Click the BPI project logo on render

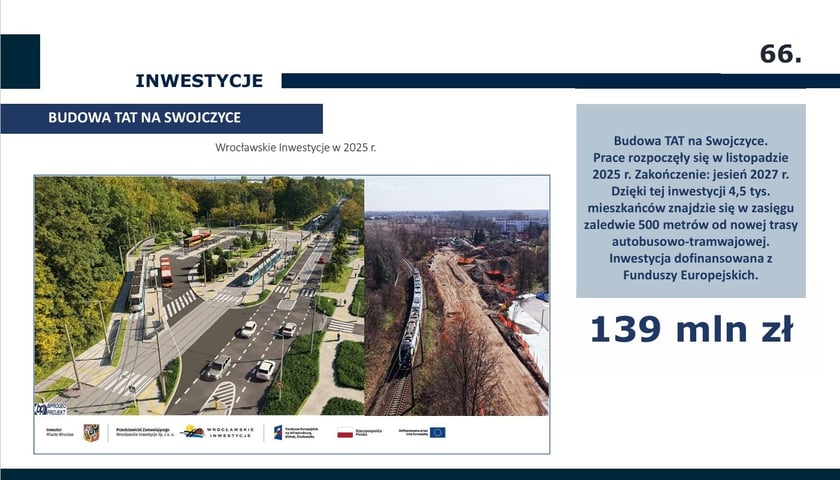pos(50,408)
